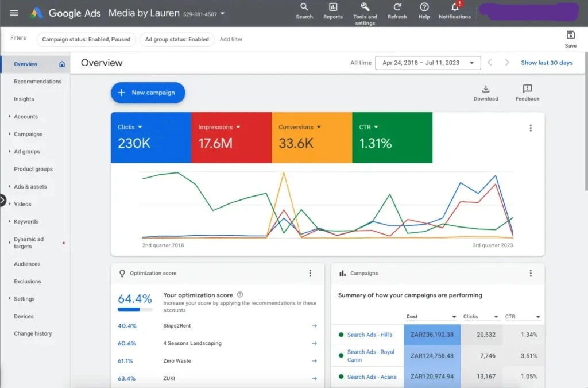
Task: Open Notifications with the bell icon
Action: pyautogui.click(x=454, y=9)
